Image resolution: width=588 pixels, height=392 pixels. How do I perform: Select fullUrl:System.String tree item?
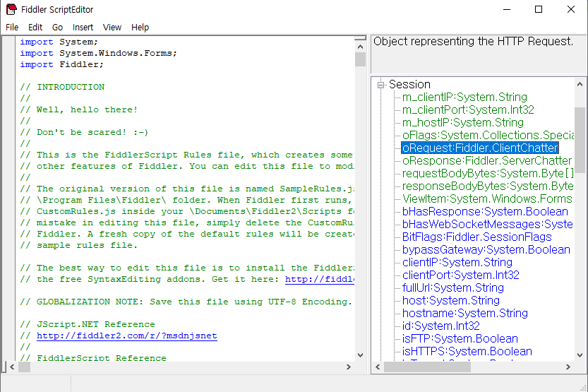(x=453, y=288)
